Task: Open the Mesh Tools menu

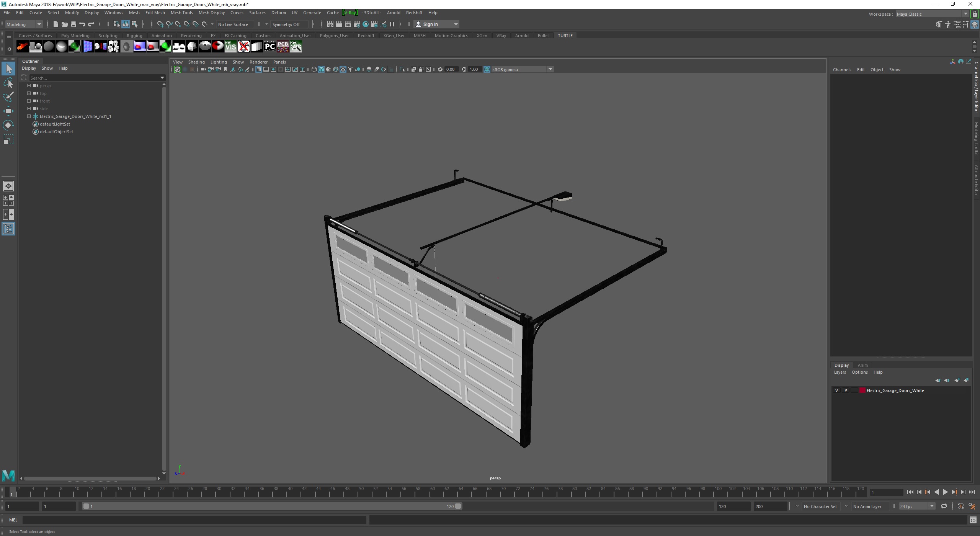Action: click(x=181, y=13)
